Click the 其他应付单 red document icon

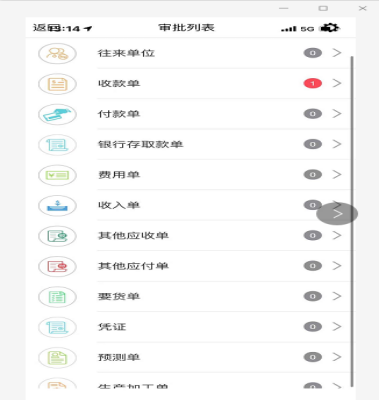coord(57,266)
